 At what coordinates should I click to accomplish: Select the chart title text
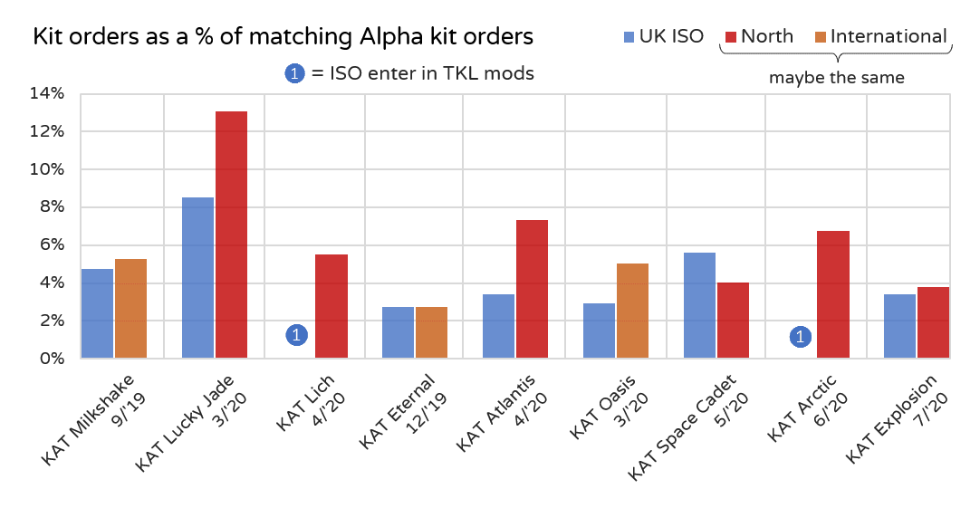pos(283,37)
